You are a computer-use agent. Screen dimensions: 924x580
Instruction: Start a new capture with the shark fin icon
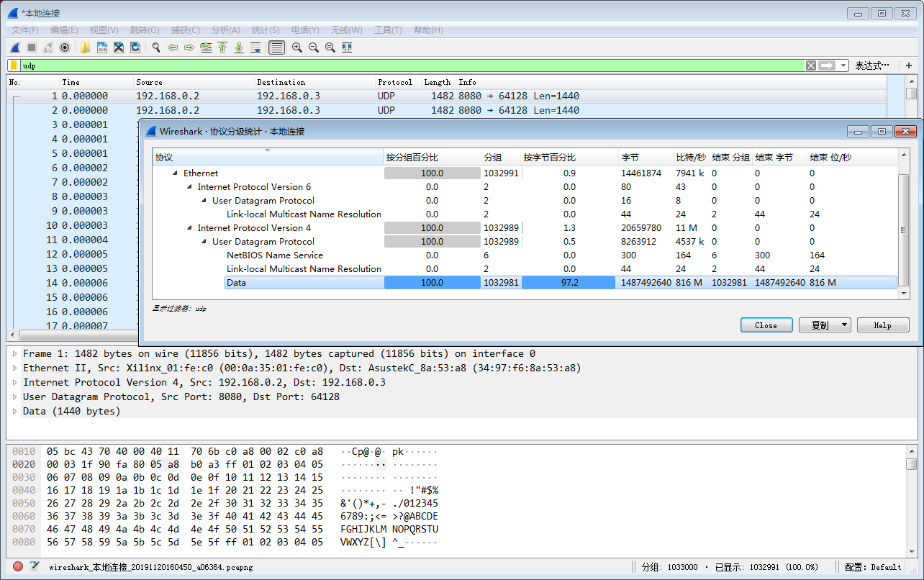tap(14, 47)
